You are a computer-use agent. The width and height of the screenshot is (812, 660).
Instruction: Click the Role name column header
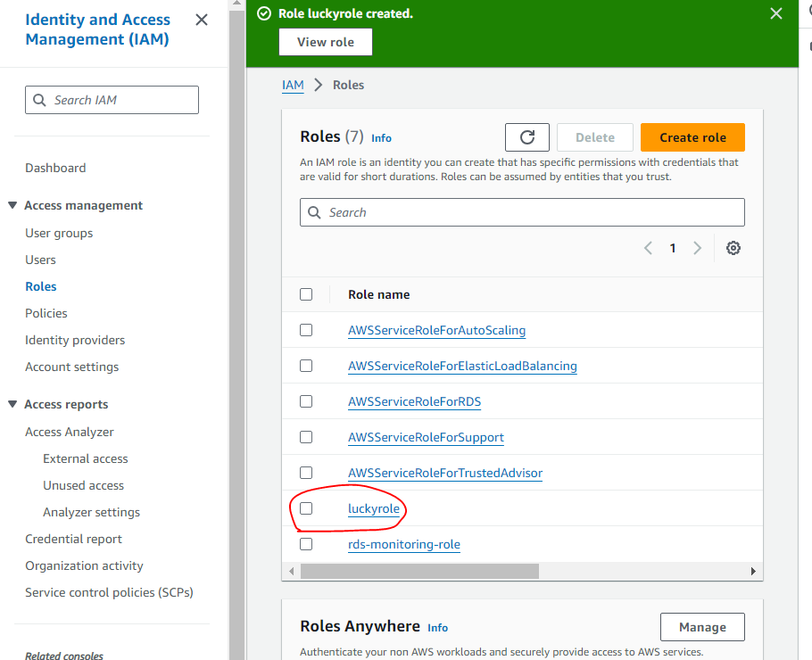click(378, 294)
